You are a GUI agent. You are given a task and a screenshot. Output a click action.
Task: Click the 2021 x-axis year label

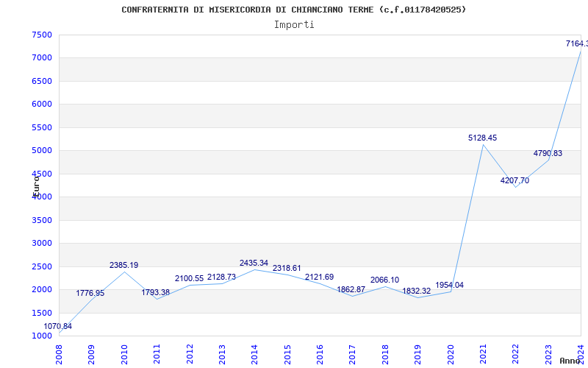(483, 354)
